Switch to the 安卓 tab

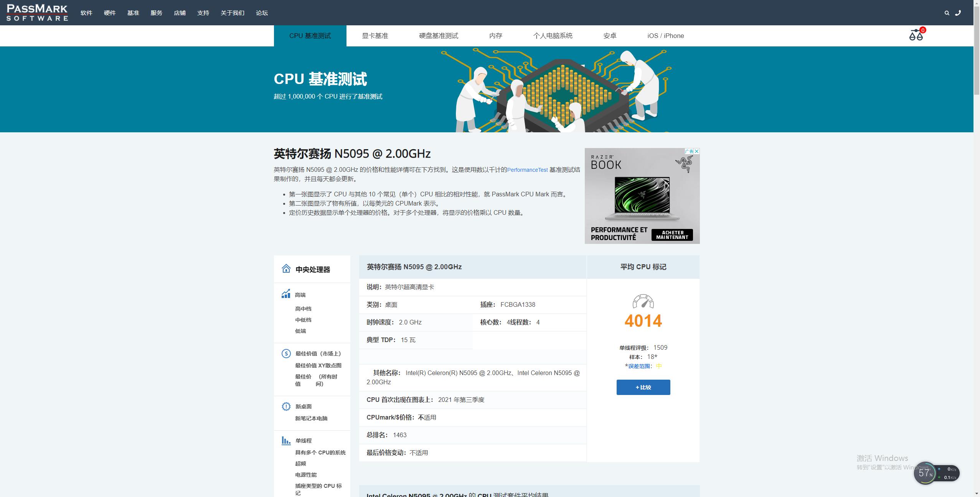coord(609,35)
